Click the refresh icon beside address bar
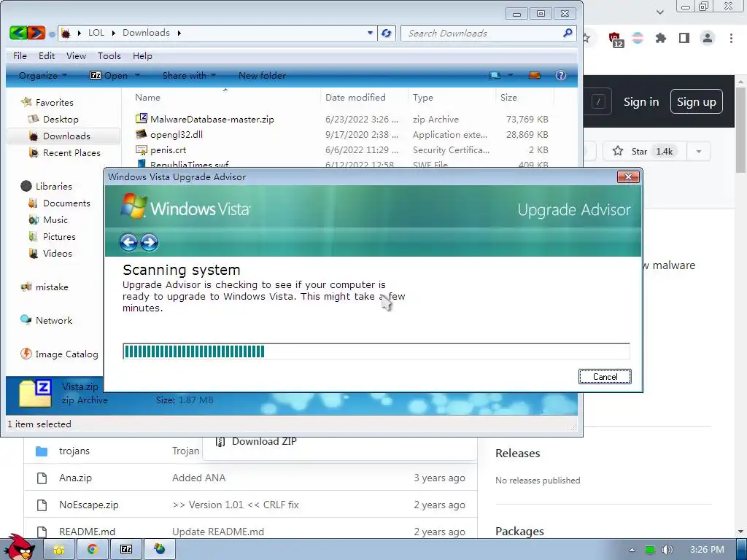Screen dimensions: 747x560 [x=387, y=33]
